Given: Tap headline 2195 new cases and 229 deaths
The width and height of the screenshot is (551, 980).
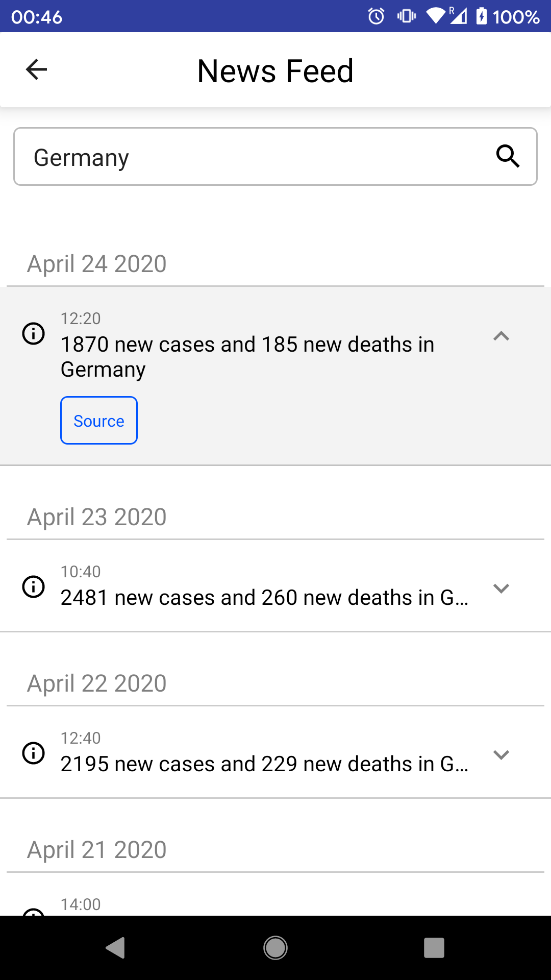Looking at the screenshot, I should [x=264, y=764].
